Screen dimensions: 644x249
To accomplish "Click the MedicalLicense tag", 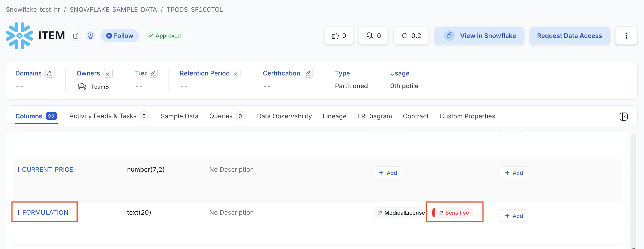I will (401, 213).
